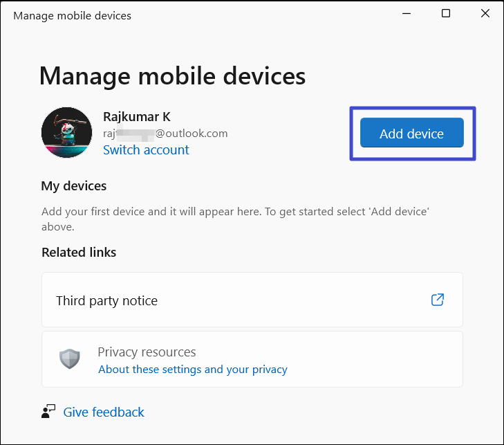Image resolution: width=504 pixels, height=445 pixels.
Task: Open the Give feedback link
Action: tap(104, 412)
